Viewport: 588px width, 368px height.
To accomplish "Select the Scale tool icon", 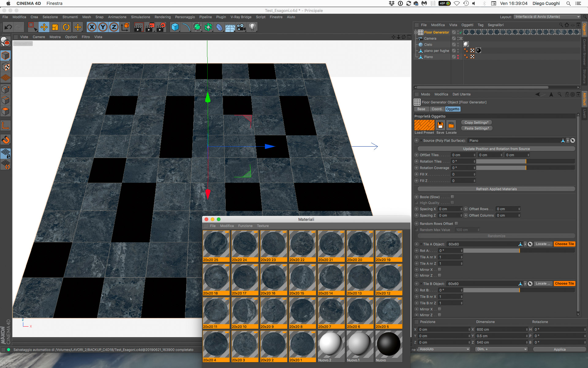I will 55,27.
